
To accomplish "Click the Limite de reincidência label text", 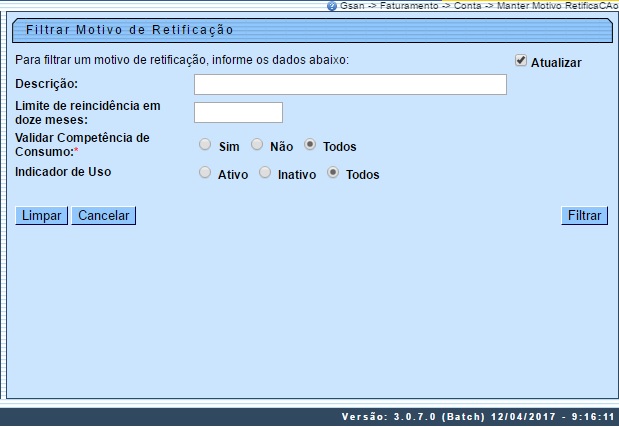I will tap(88, 111).
